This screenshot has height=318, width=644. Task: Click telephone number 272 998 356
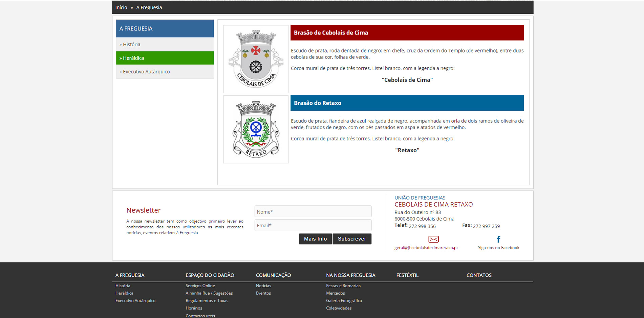[422, 226]
